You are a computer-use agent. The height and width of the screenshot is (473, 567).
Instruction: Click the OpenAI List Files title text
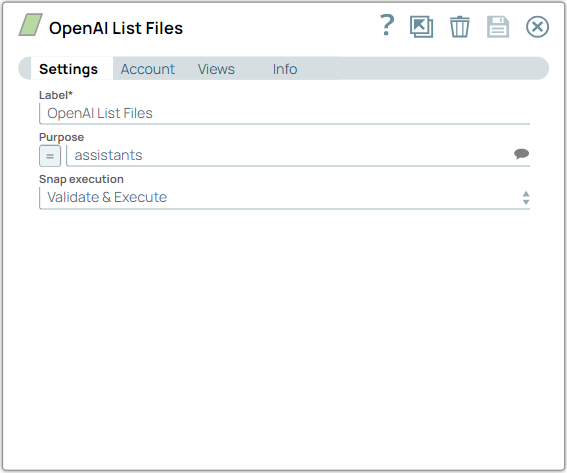[x=116, y=28]
